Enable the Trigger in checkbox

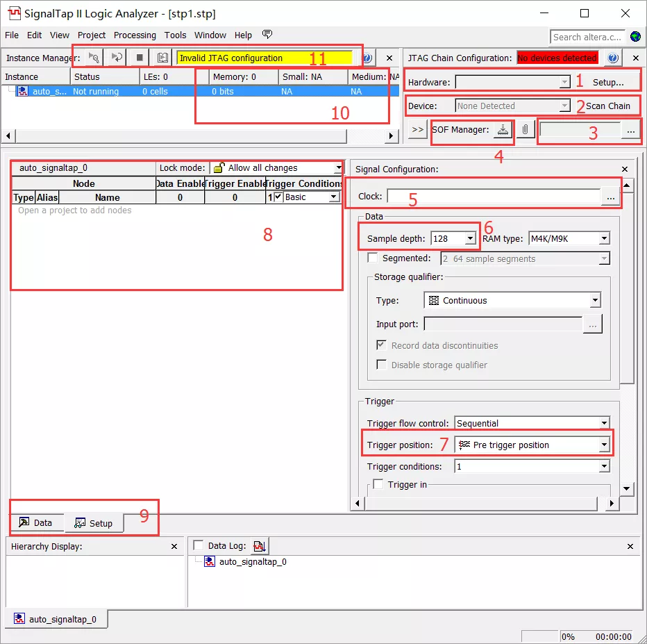tap(378, 484)
